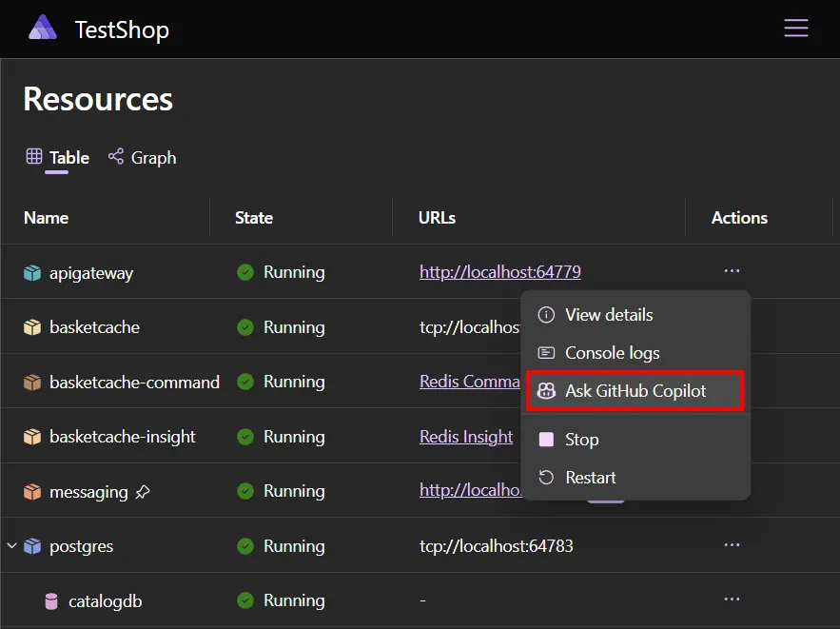Open the actions menu for the postgres row

(x=732, y=544)
